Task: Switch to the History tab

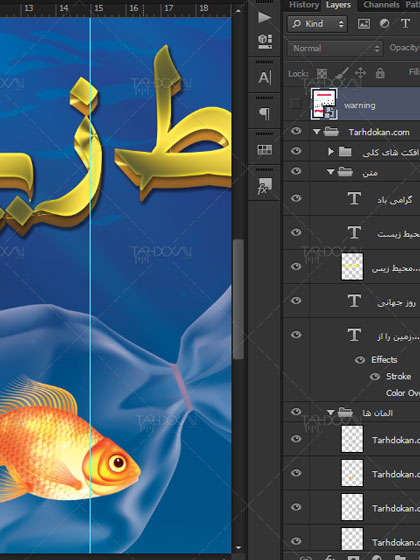Action: (304, 5)
